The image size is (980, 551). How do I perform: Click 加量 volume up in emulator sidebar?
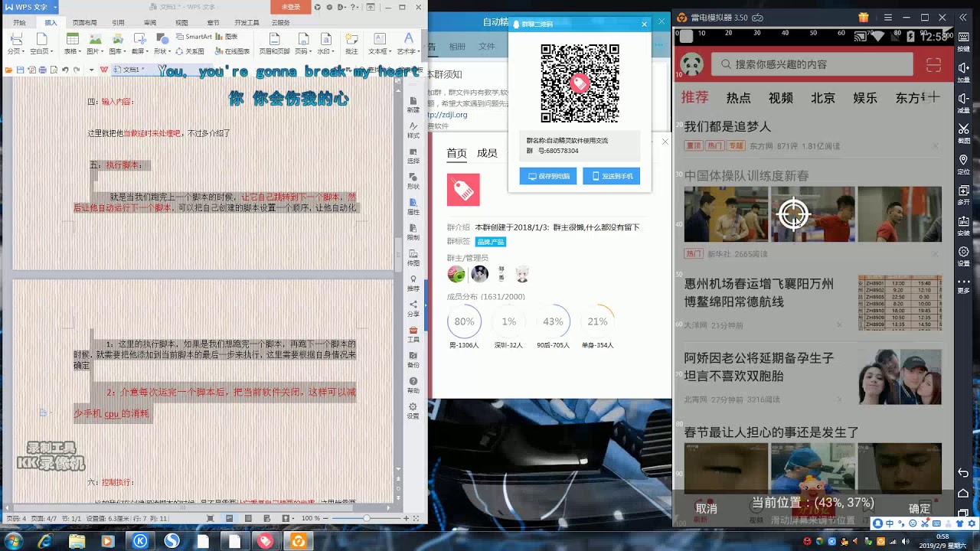pos(964,72)
